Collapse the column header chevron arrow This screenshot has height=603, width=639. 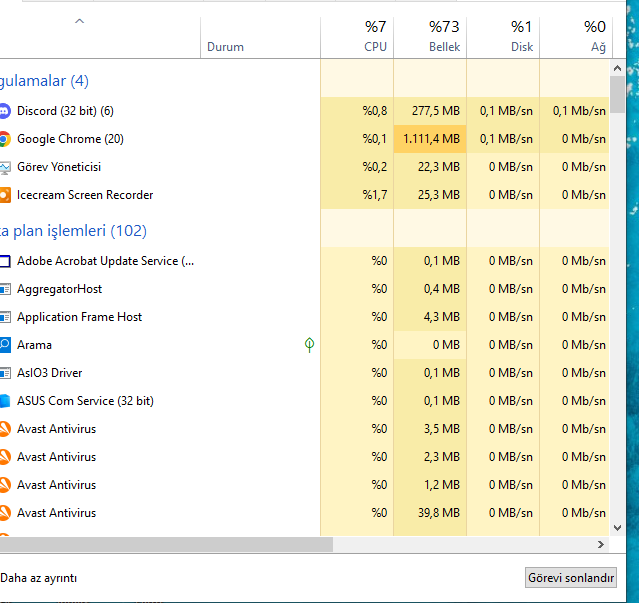click(x=80, y=21)
